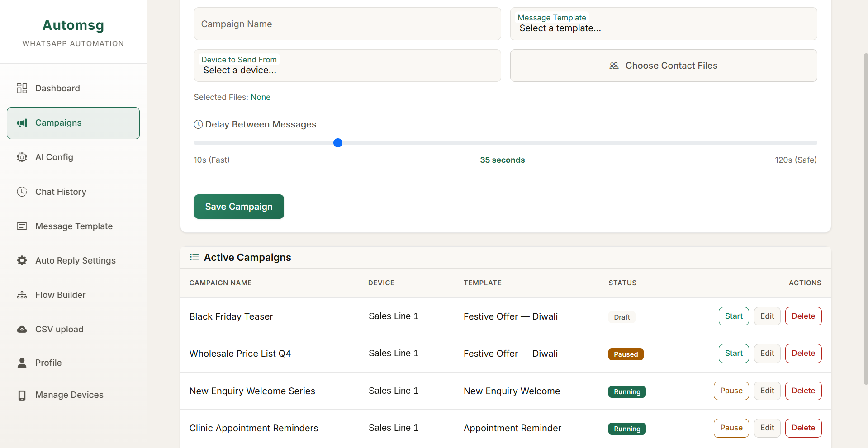This screenshot has width=868, height=448.
Task: Edit the Wholesale Price List Q4 campaign
Action: click(767, 354)
